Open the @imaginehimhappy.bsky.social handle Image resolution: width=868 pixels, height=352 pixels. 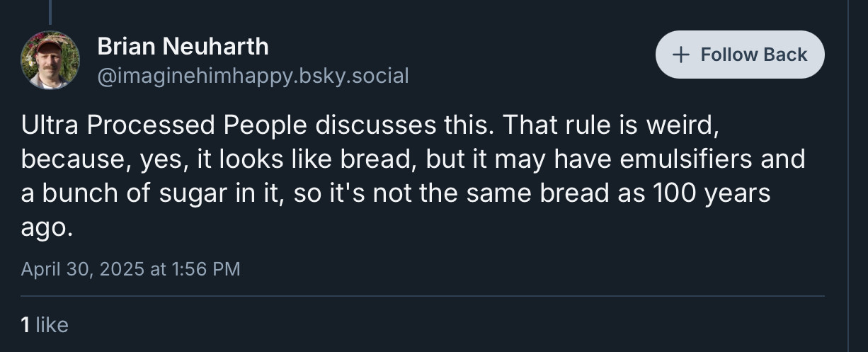253,76
